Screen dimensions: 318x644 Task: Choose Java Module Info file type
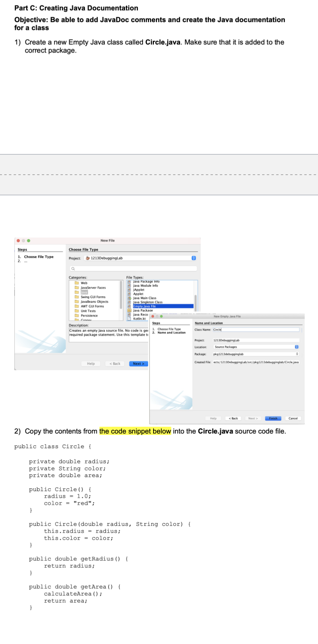point(143,286)
